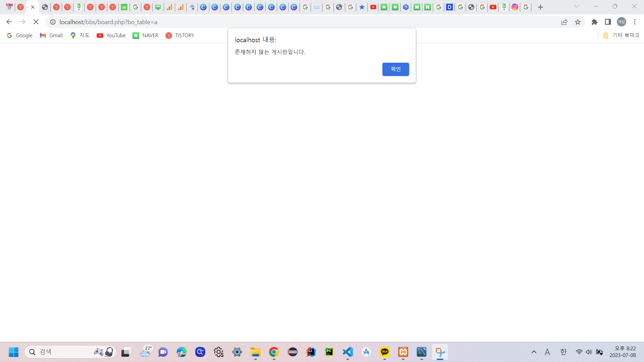Expand the tab search chevron
The height and width of the screenshot is (362, 644).
pyautogui.click(x=577, y=7)
